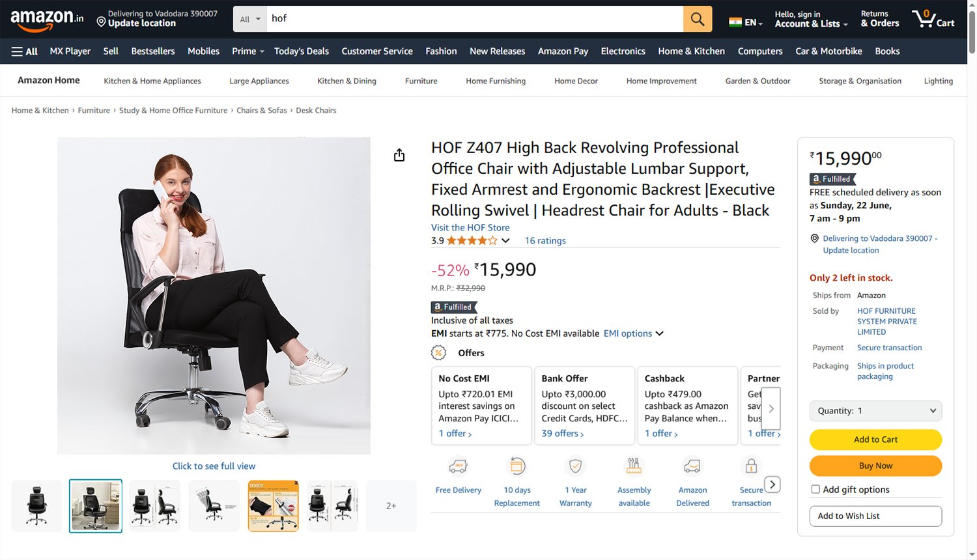Click the search magnifier icon

697,18
